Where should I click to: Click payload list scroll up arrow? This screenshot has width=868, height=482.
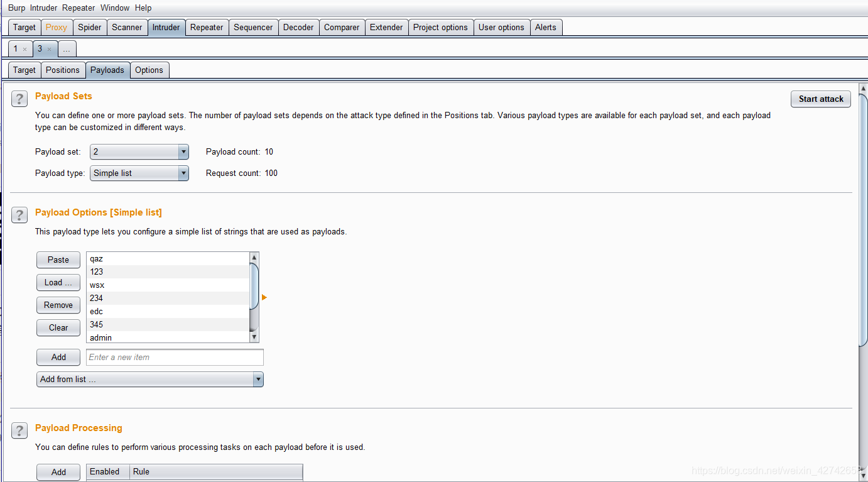pyautogui.click(x=254, y=257)
